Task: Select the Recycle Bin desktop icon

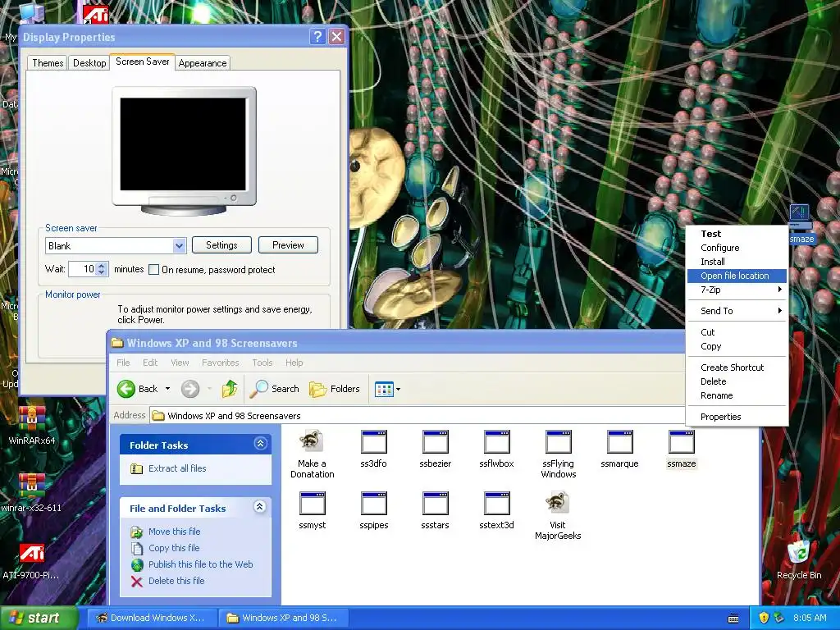Action: (799, 559)
